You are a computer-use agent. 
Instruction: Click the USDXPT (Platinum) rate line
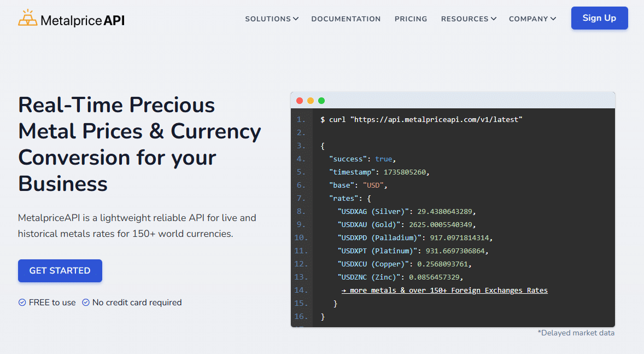(413, 251)
